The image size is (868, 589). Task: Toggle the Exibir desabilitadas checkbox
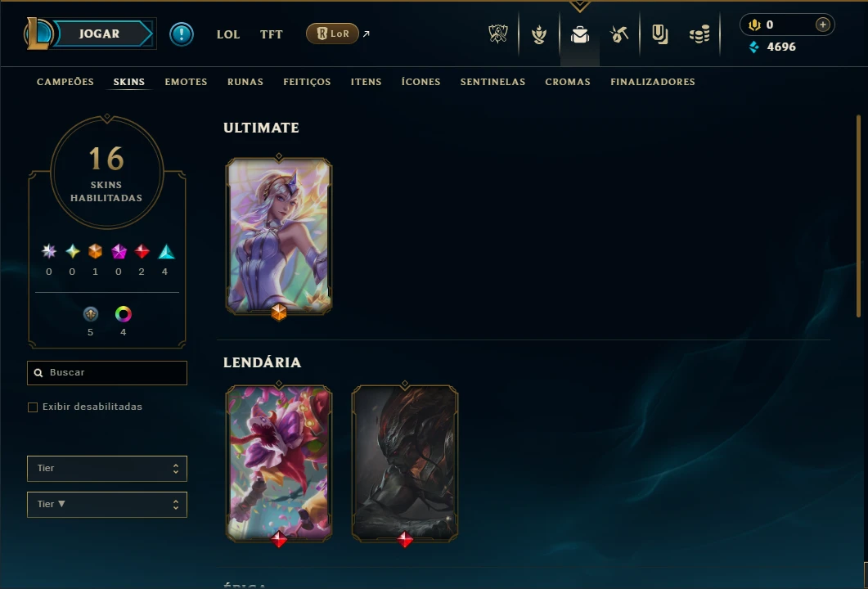tap(33, 407)
